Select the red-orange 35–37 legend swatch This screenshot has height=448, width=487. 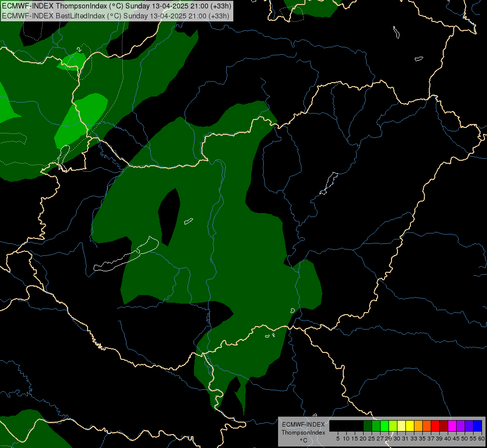(427, 426)
